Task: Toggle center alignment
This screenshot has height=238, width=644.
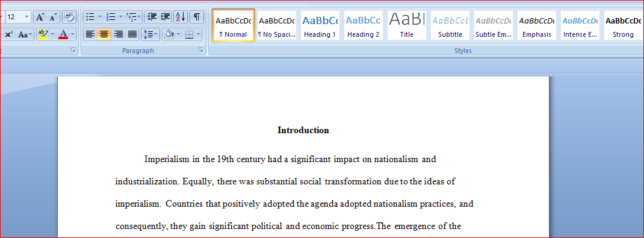Action: (104, 34)
